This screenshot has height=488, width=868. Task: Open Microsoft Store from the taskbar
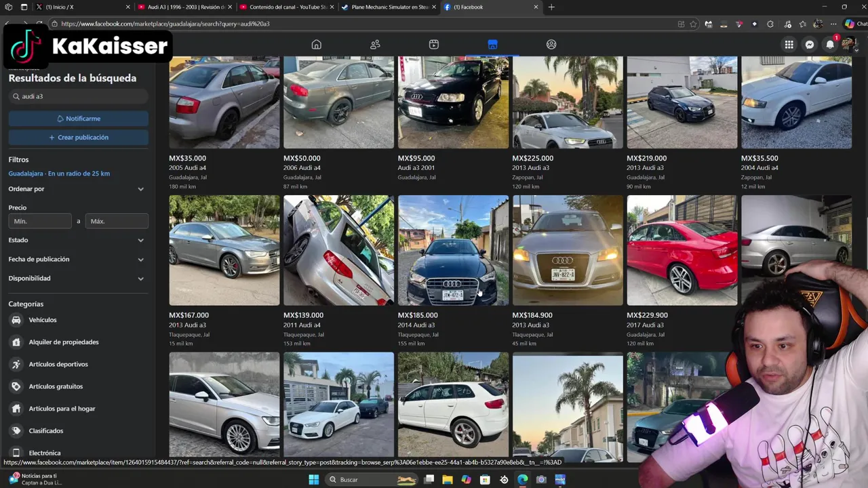coord(485,479)
